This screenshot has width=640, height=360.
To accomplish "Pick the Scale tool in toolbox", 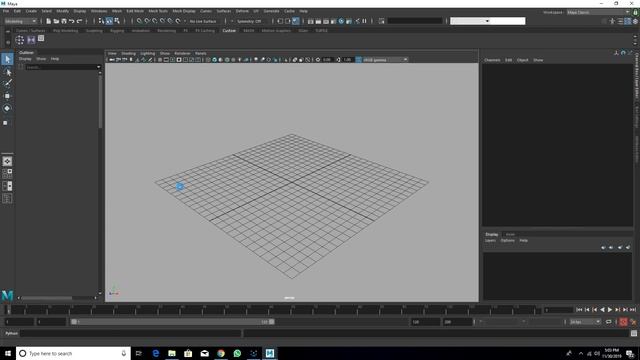I will point(6,122).
